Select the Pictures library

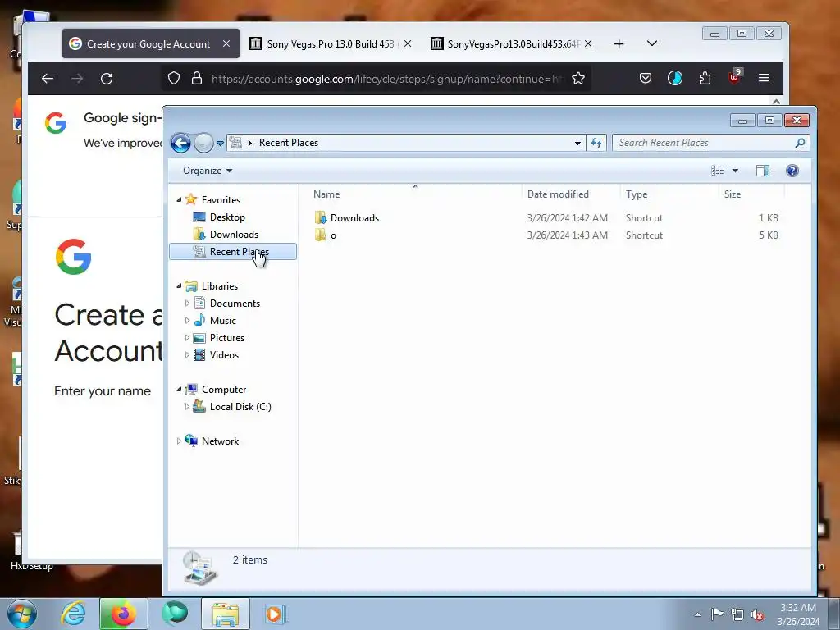226,337
